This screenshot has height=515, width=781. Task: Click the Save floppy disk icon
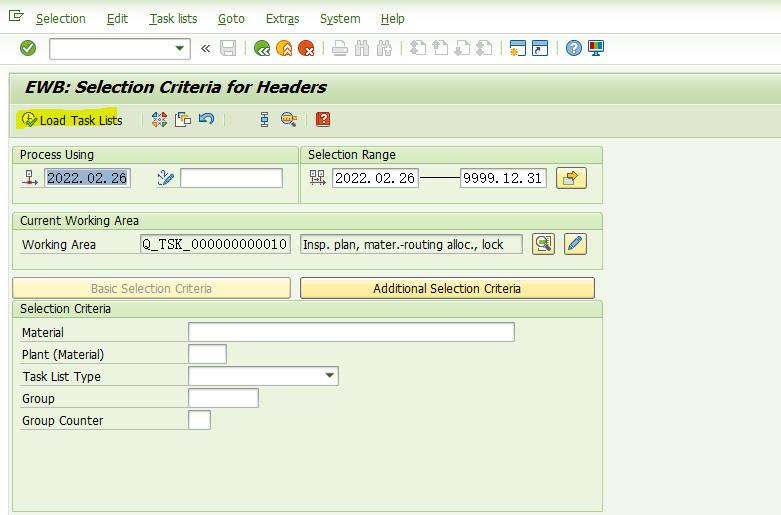click(x=228, y=48)
